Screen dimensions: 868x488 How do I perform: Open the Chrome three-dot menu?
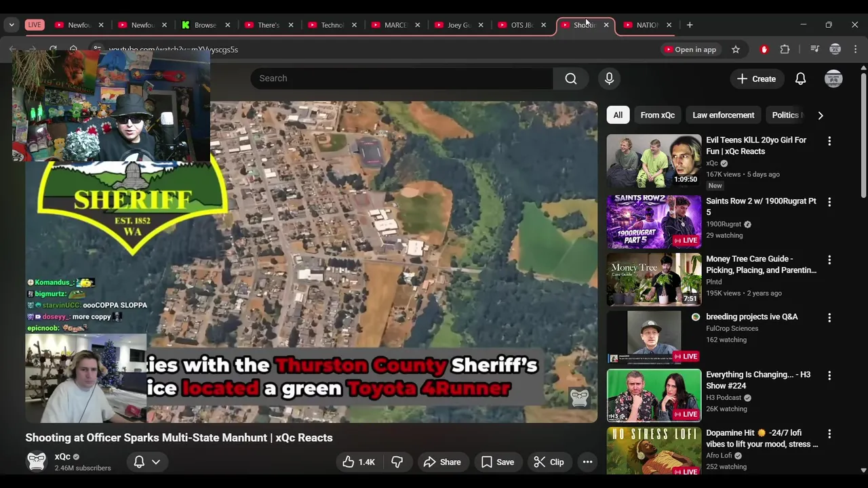855,49
